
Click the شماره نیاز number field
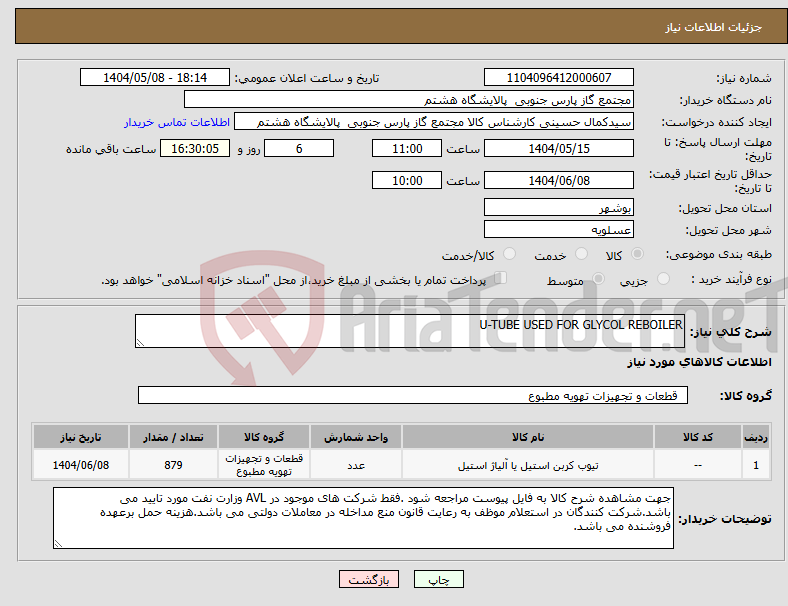point(558,77)
